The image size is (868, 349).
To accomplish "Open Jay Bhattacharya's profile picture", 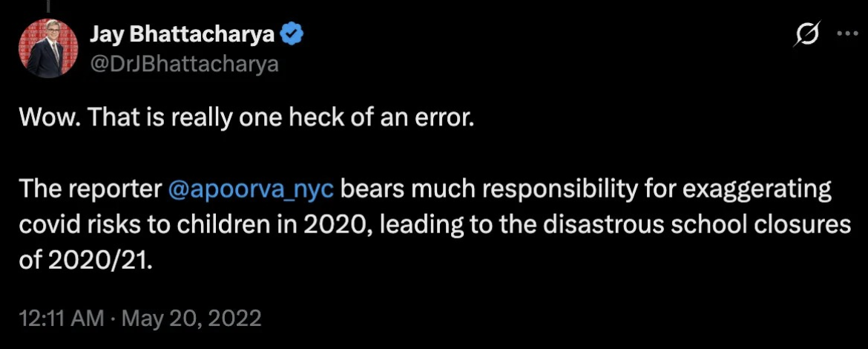I will tap(47, 48).
